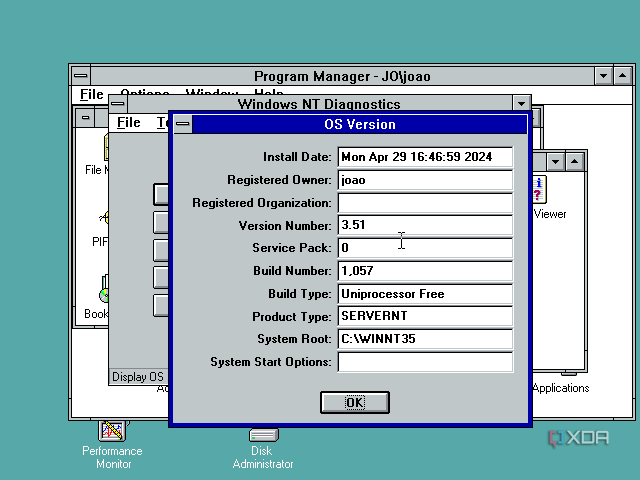This screenshot has width=640, height=480.
Task: Minimize the group window containing Viewer
Action: coord(556,162)
